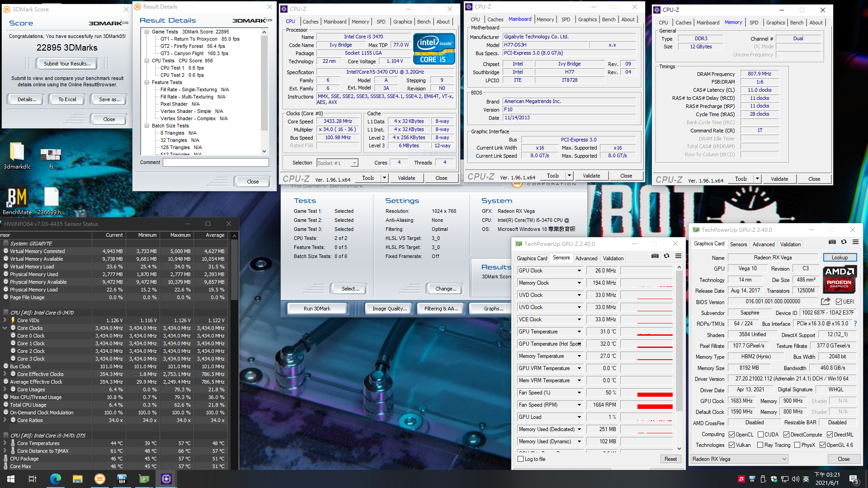Viewport: 868px width, 488px height.
Task: Toggle the UEFI checkbox in GPU-Z
Action: point(839,301)
